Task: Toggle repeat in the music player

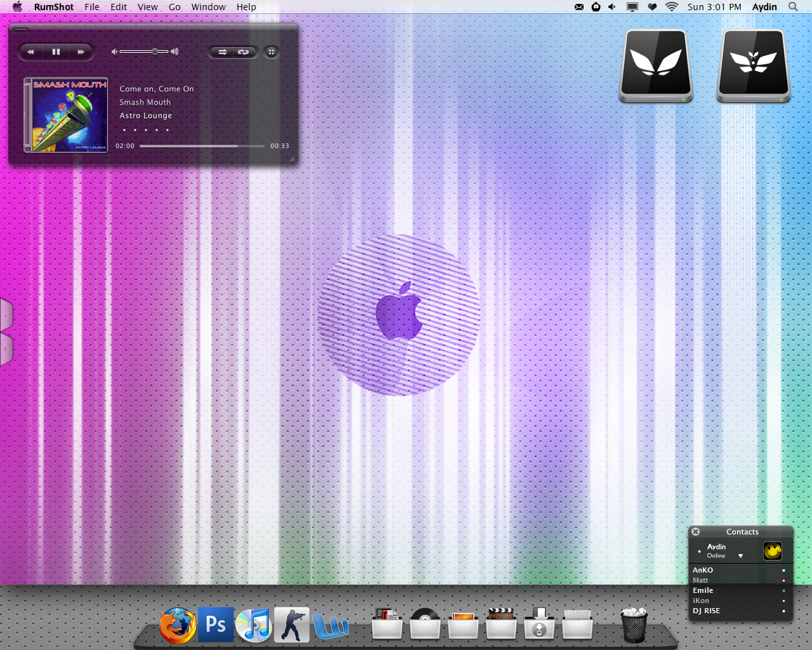Action: (x=244, y=52)
